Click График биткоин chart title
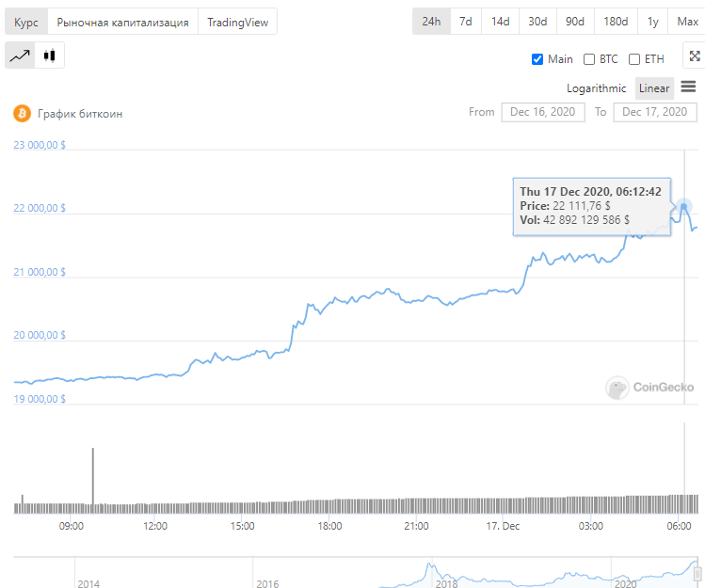The width and height of the screenshot is (705, 588). (80, 114)
